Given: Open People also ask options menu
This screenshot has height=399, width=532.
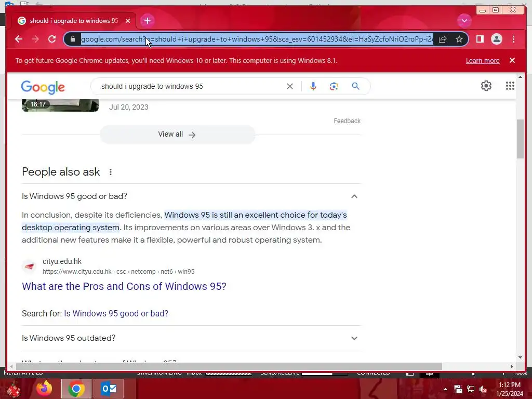Looking at the screenshot, I should (110, 172).
